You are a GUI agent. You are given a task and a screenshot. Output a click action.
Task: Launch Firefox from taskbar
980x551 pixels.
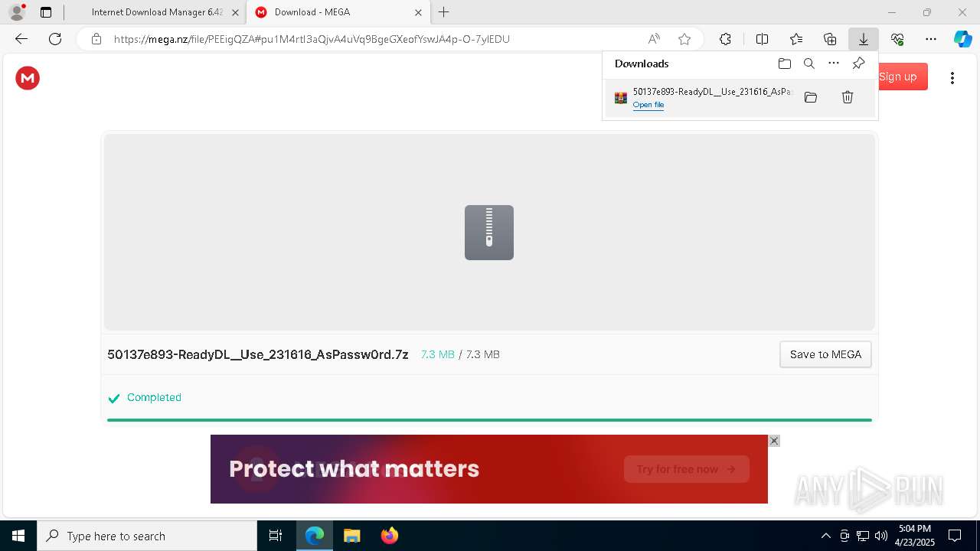pos(390,536)
